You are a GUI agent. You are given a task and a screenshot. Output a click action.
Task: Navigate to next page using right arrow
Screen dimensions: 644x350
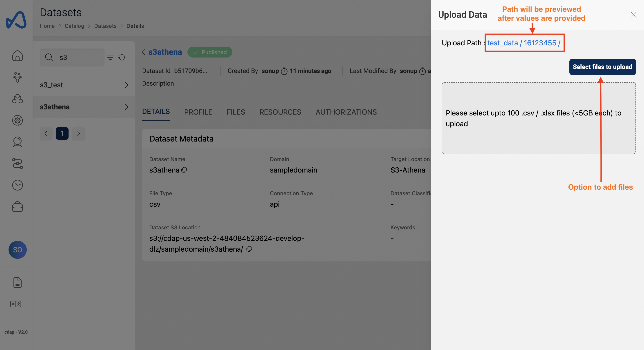[x=78, y=133]
